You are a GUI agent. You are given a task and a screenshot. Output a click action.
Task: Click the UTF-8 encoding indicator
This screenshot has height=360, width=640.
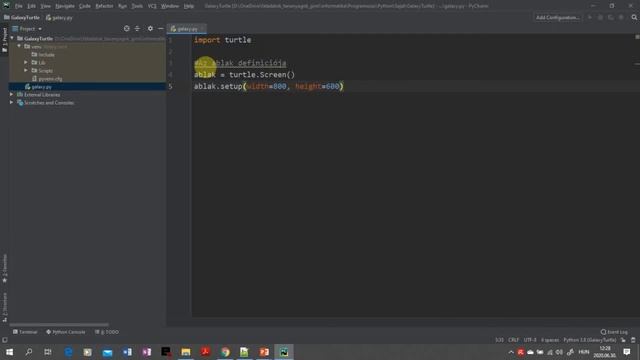[x=530, y=340]
